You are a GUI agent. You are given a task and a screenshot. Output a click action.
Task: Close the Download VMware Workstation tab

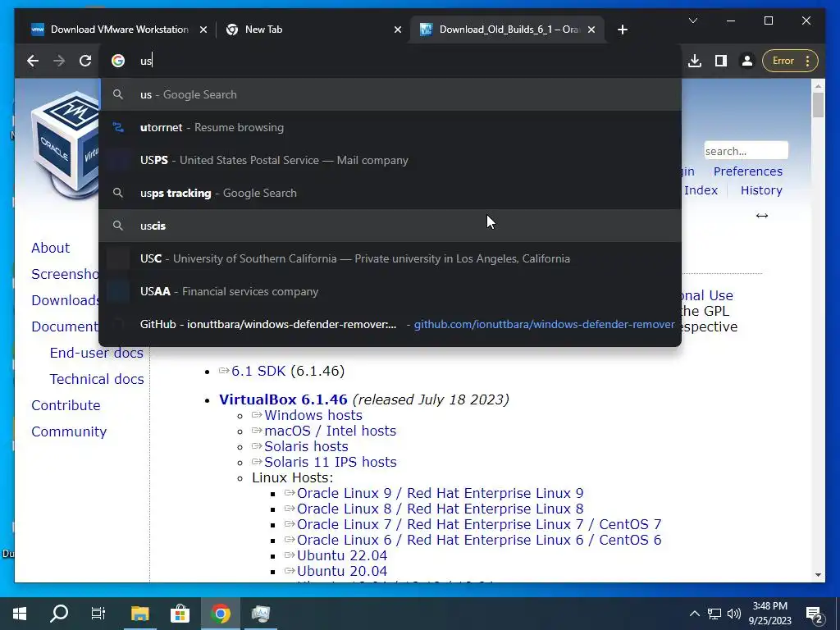(x=203, y=30)
